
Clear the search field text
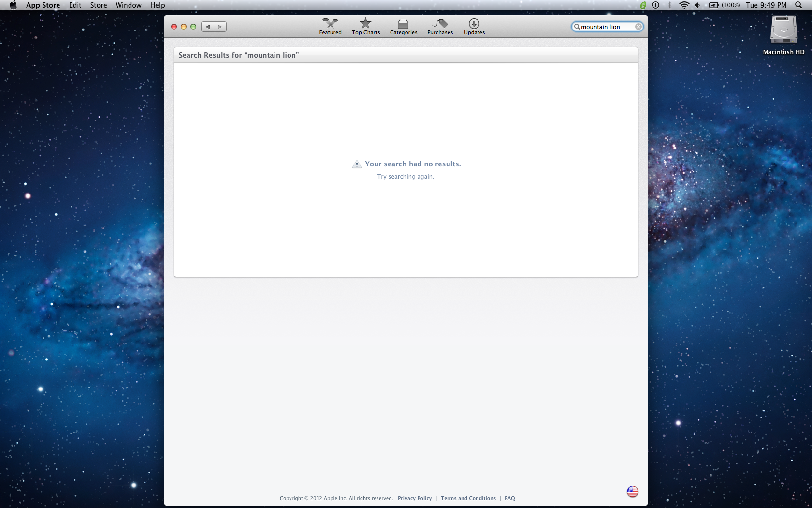coord(638,27)
